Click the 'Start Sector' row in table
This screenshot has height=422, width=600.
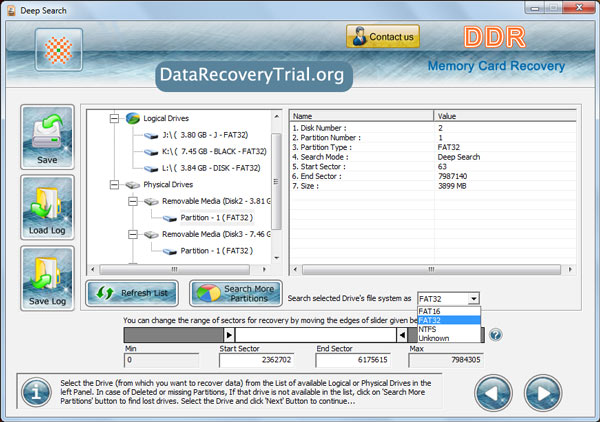[x=433, y=166]
